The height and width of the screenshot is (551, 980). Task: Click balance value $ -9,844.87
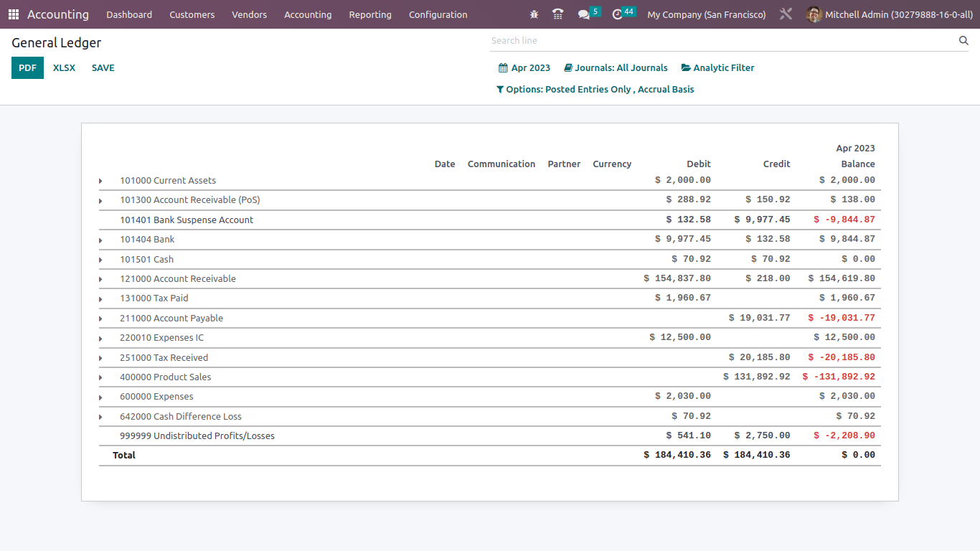[844, 220]
